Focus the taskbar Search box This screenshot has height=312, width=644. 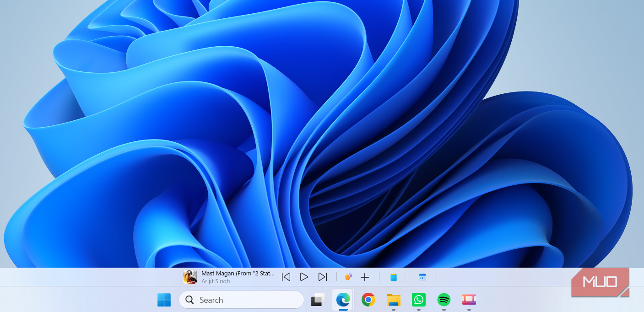[241, 300]
